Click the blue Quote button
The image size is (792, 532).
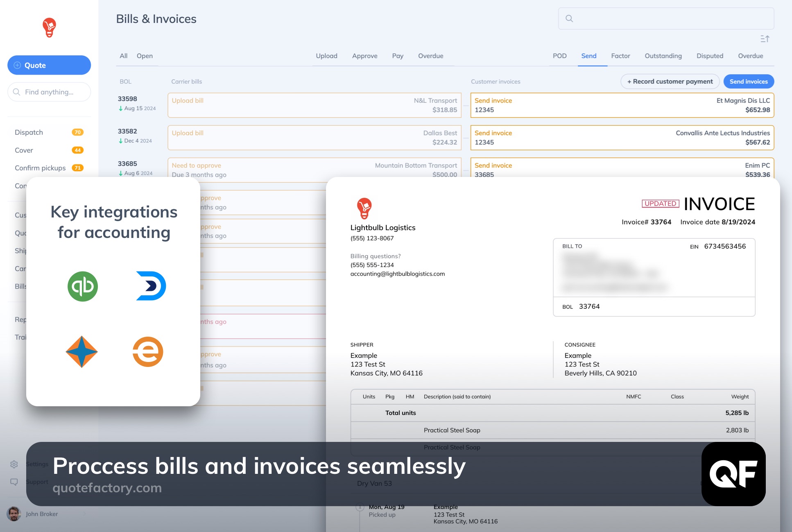coord(49,65)
